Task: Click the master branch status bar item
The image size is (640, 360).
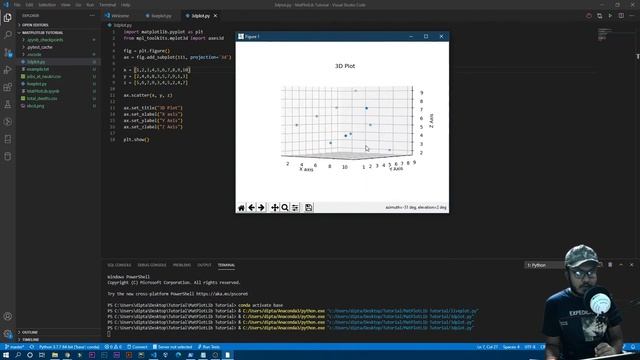Action: pos(14,347)
